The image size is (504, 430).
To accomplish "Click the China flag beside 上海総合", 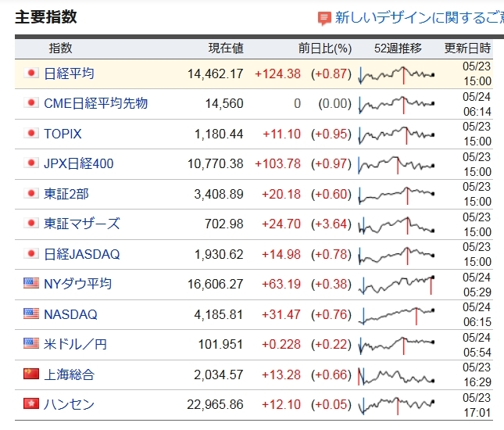I will point(31,374).
